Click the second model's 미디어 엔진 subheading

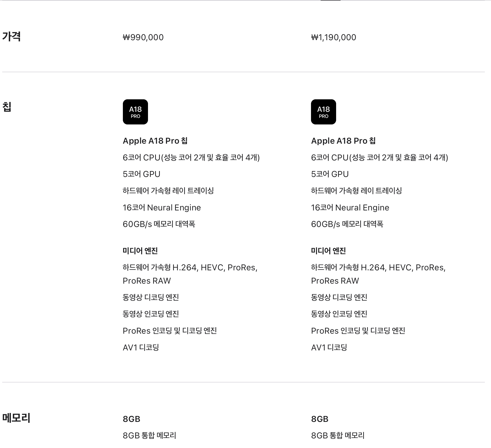click(x=328, y=251)
